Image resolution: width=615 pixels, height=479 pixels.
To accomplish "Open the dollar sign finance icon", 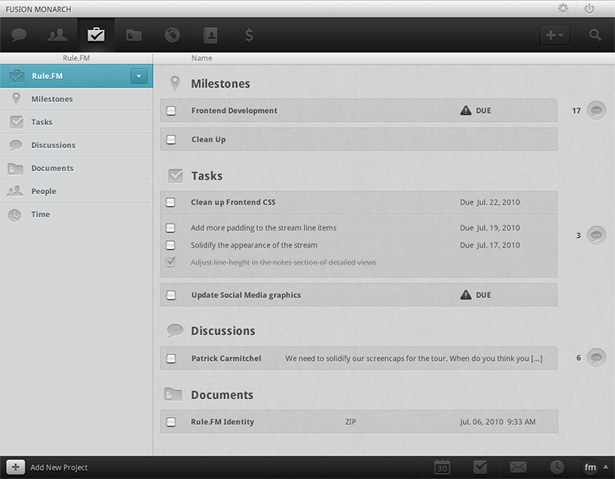I will [x=249, y=35].
